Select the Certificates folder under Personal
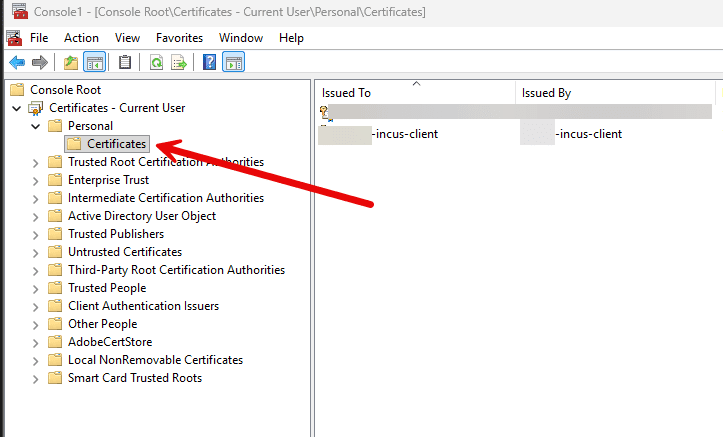Image resolution: width=723 pixels, height=437 pixels. 107,144
